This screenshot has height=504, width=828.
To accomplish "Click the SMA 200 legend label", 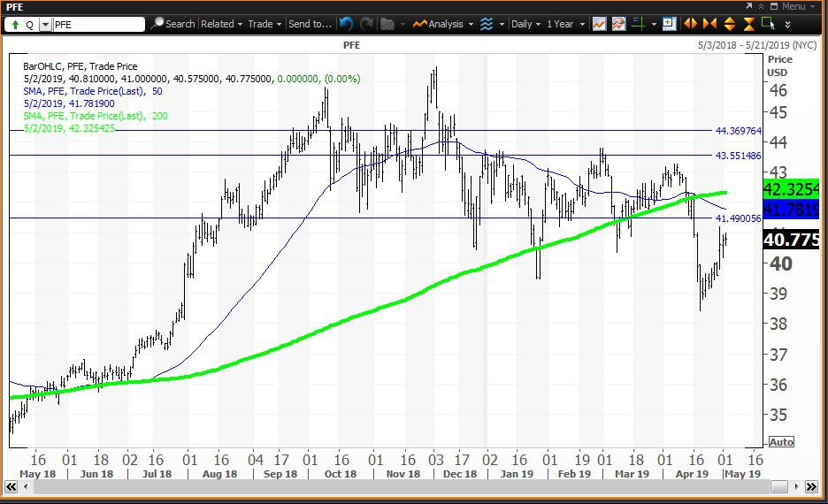I will point(96,116).
